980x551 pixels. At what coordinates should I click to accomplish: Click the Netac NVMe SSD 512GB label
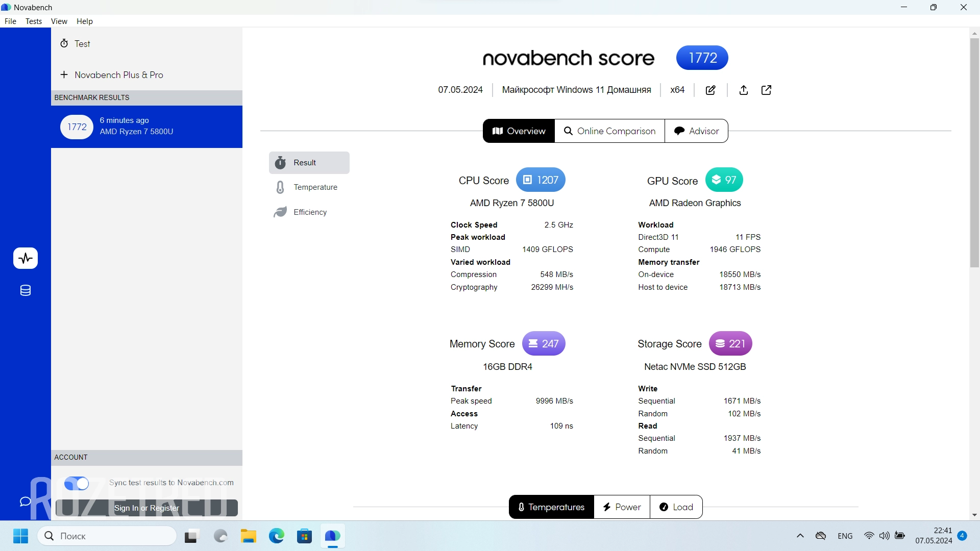(x=695, y=367)
